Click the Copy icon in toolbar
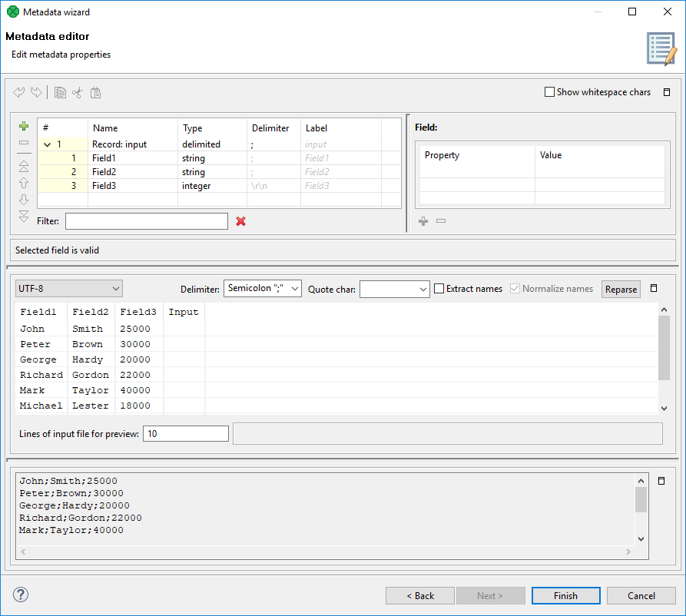 click(x=60, y=93)
